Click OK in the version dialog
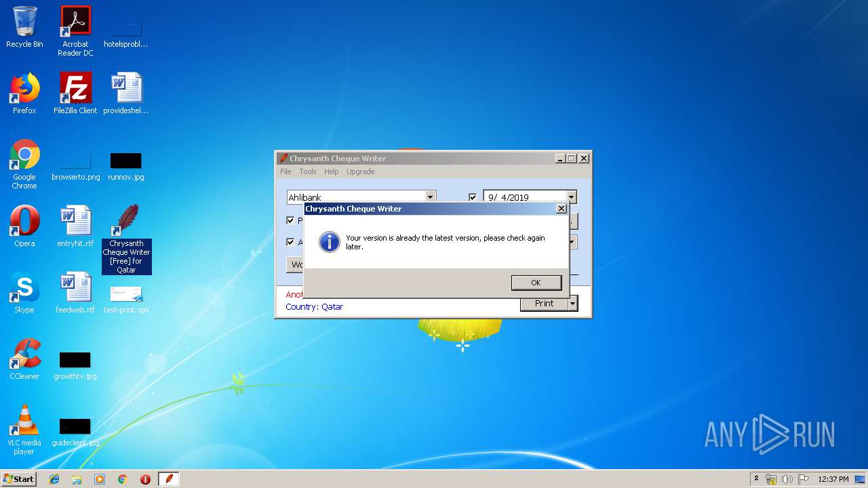868x488 pixels. pyautogui.click(x=536, y=283)
